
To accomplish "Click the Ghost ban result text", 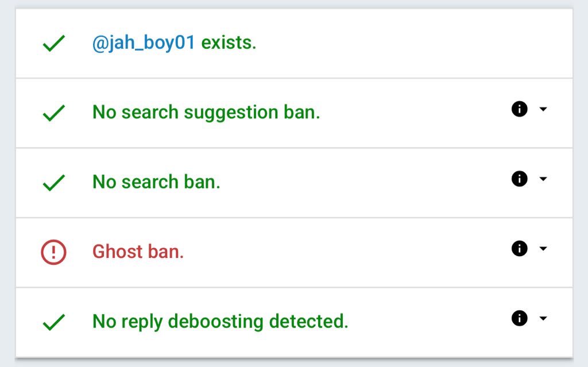I will click(x=138, y=252).
